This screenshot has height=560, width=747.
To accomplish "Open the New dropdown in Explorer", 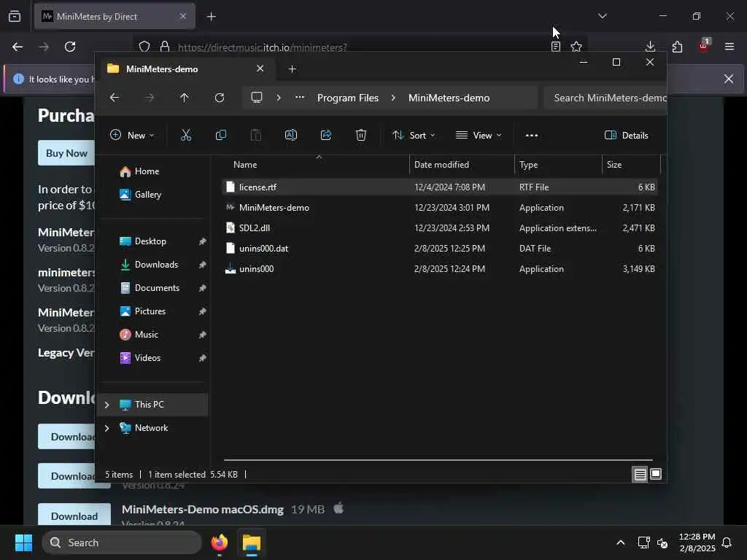I will [132, 135].
